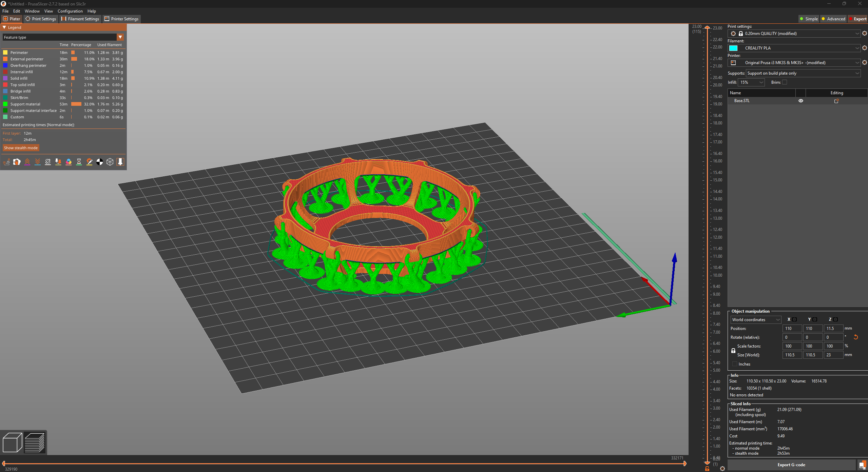
Task: Open Base.STL editing settings icon
Action: (836, 101)
